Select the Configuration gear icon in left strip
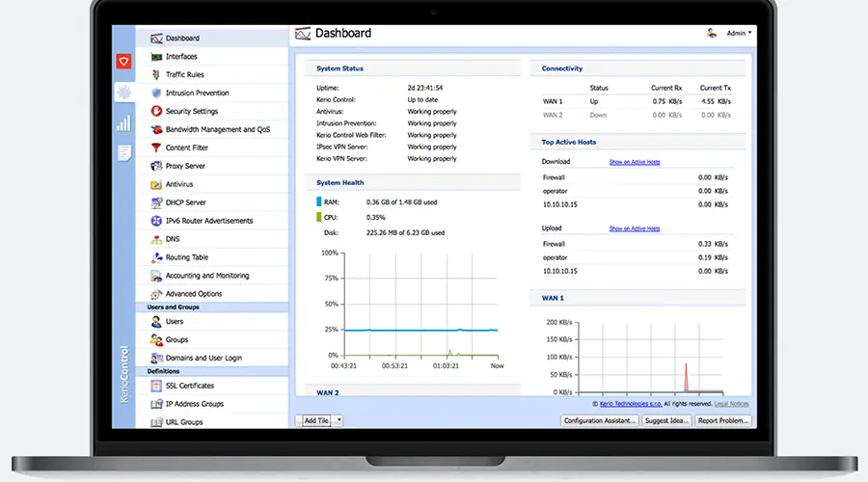Viewport: 868px width, 482px height. tap(124, 92)
